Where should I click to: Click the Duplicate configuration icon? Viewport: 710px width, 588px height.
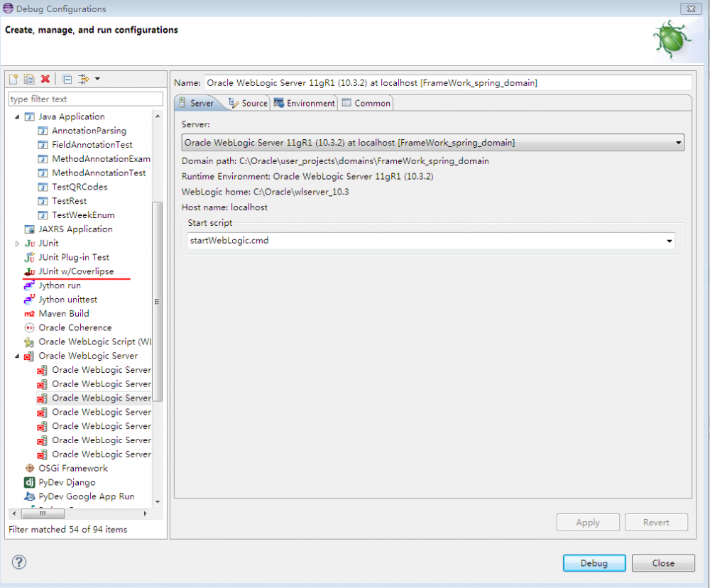click(x=29, y=80)
